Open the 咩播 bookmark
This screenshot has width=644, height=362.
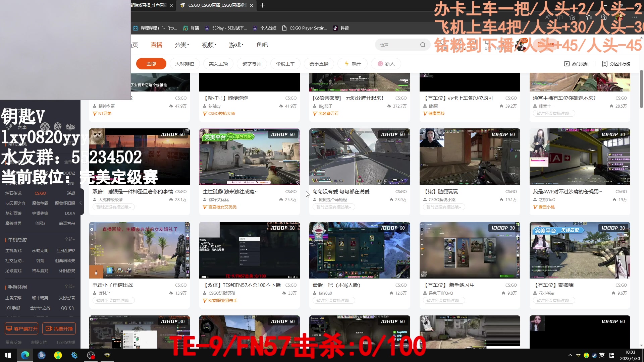coord(191,28)
